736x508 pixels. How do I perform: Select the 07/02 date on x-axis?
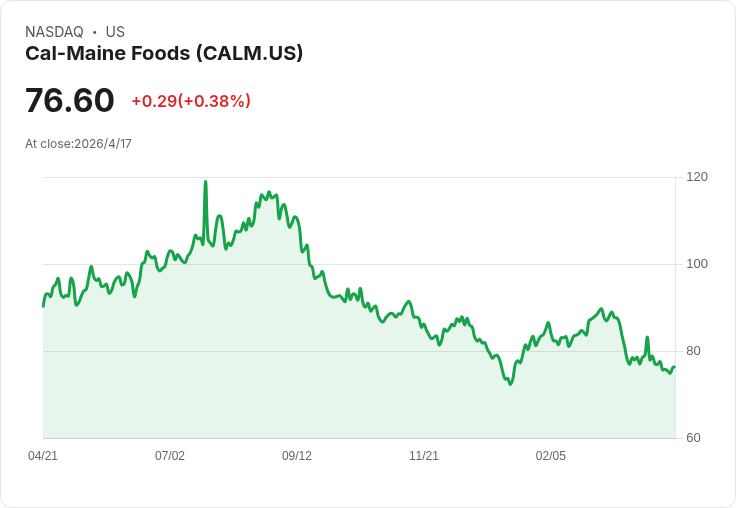click(170, 456)
